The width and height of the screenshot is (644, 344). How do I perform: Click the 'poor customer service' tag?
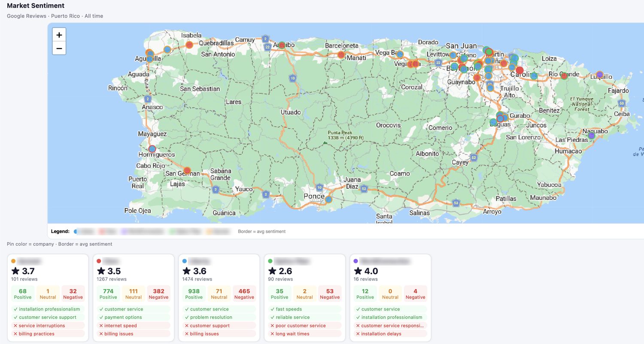305,326
